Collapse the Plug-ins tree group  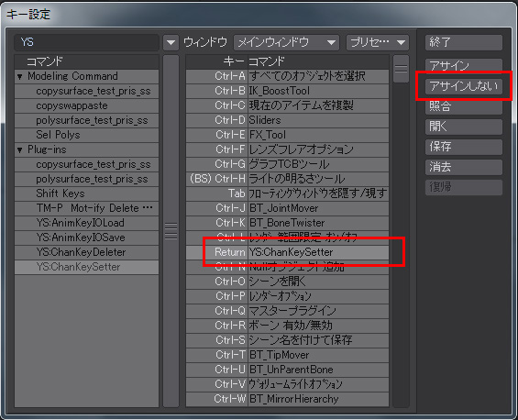pyautogui.click(x=19, y=149)
